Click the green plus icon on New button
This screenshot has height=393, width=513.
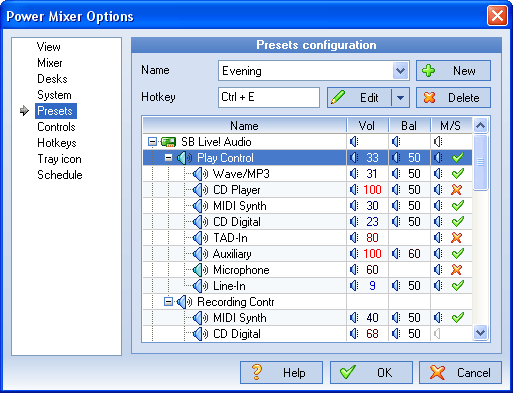428,71
